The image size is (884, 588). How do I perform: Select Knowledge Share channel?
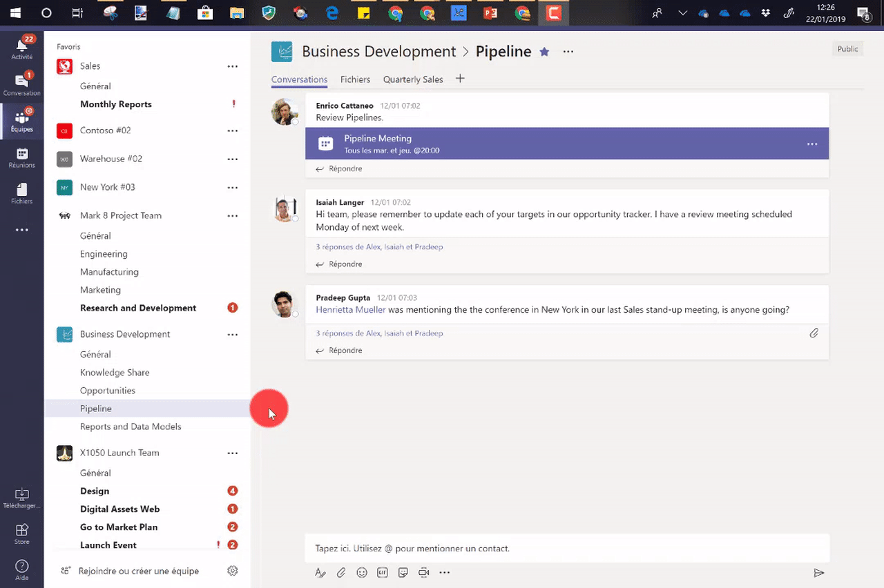click(x=115, y=372)
